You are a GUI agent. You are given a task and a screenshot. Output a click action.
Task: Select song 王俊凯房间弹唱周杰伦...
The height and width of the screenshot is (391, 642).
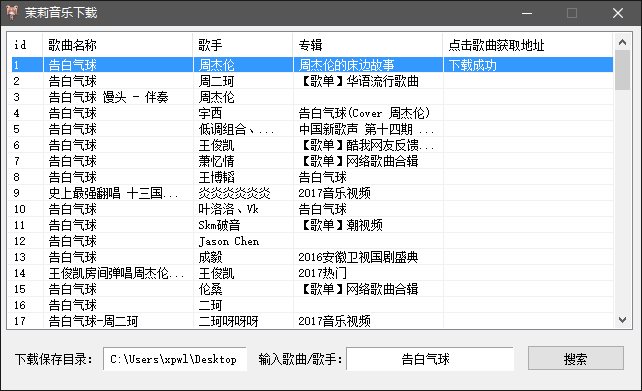point(116,273)
